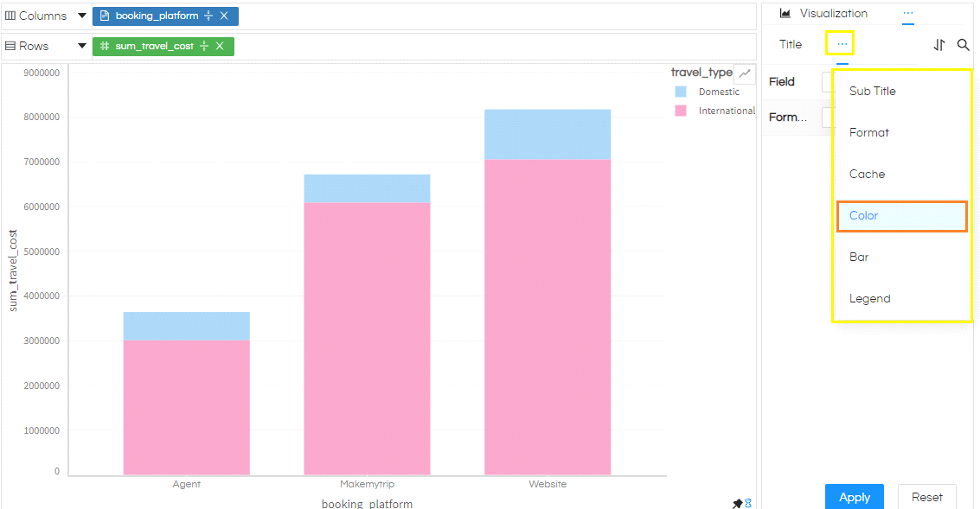The width and height of the screenshot is (980, 509).
Task: Click the blue Domestic segment of Makemytrip bar
Action: tap(367, 188)
